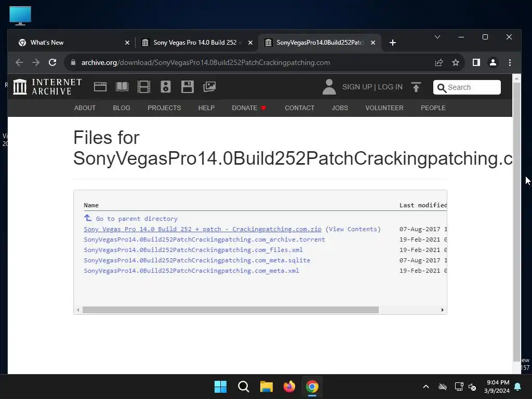
Task: Open the PEOPLE menu item
Action: [x=433, y=108]
